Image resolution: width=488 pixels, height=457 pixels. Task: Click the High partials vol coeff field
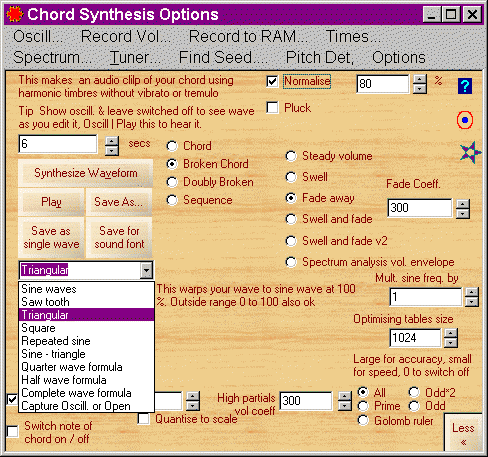[x=306, y=401]
